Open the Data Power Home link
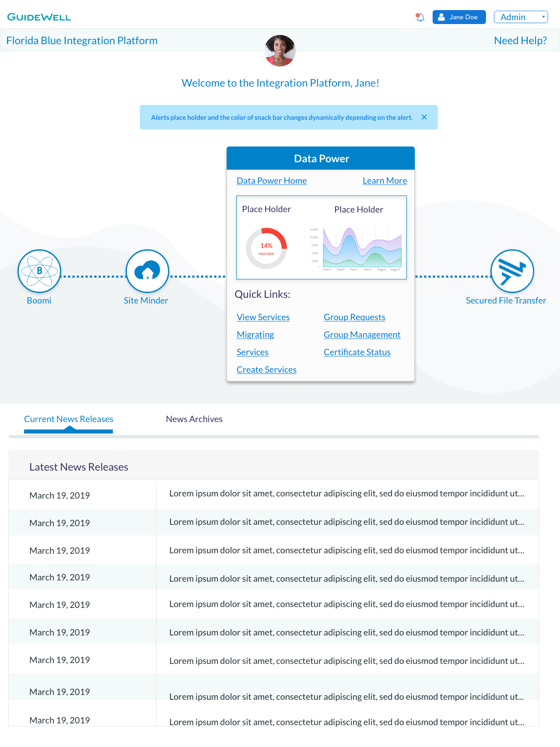560x747 pixels. click(272, 181)
